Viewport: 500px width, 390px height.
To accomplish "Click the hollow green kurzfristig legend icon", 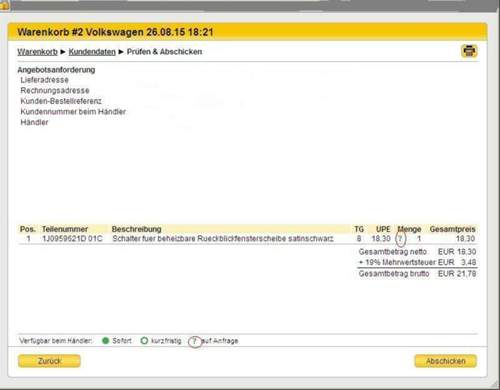I will click(x=144, y=341).
